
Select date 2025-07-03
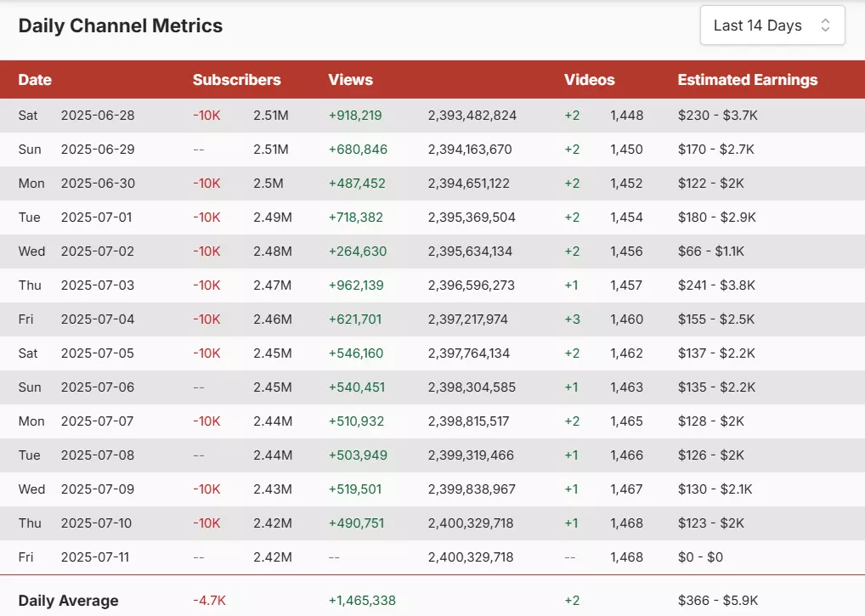pyautogui.click(x=98, y=285)
